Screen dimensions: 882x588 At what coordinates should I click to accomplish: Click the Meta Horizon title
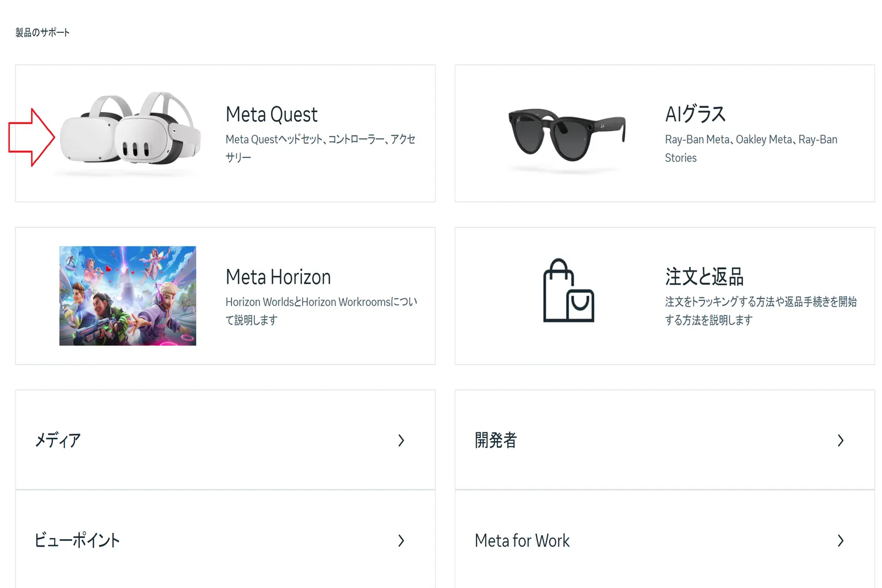click(278, 277)
